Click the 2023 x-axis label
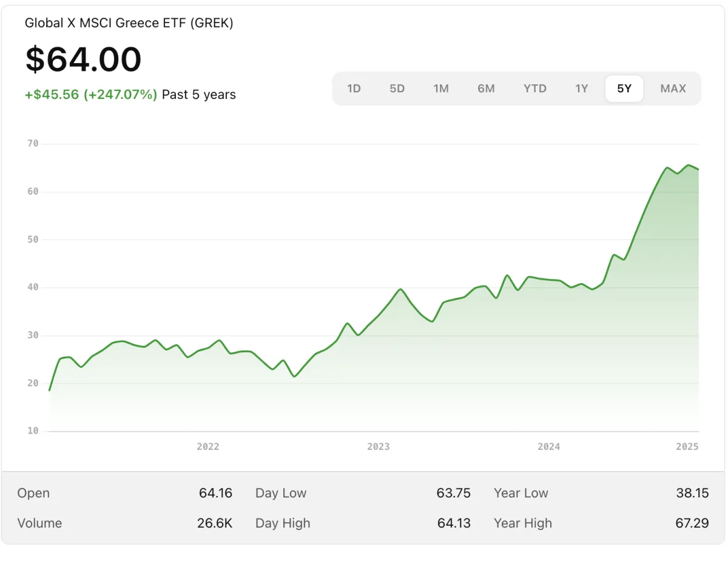 (x=379, y=446)
